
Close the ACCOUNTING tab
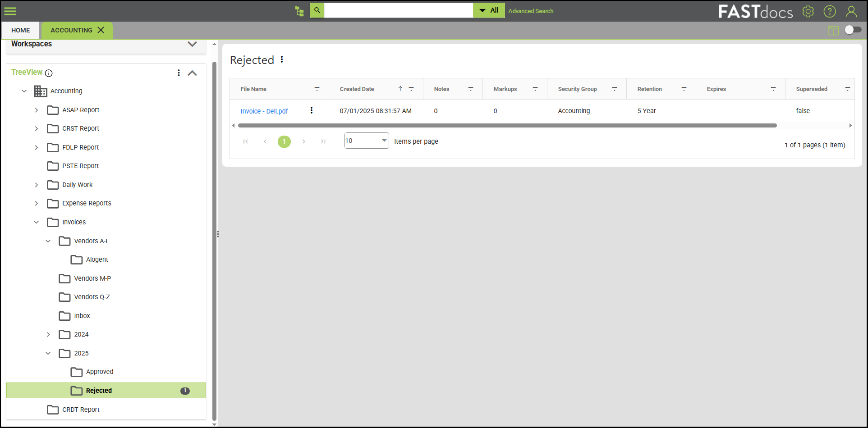coord(101,30)
